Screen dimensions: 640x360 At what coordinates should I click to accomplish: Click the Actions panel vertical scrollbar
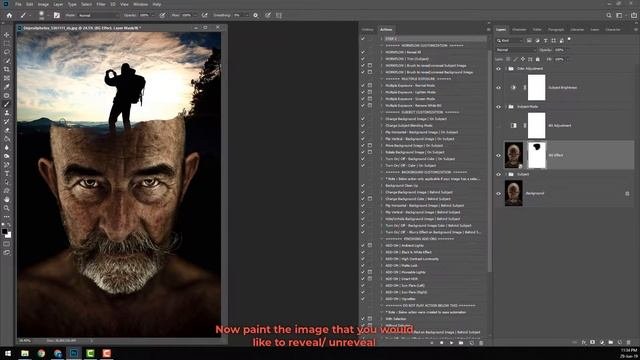tap(489, 161)
